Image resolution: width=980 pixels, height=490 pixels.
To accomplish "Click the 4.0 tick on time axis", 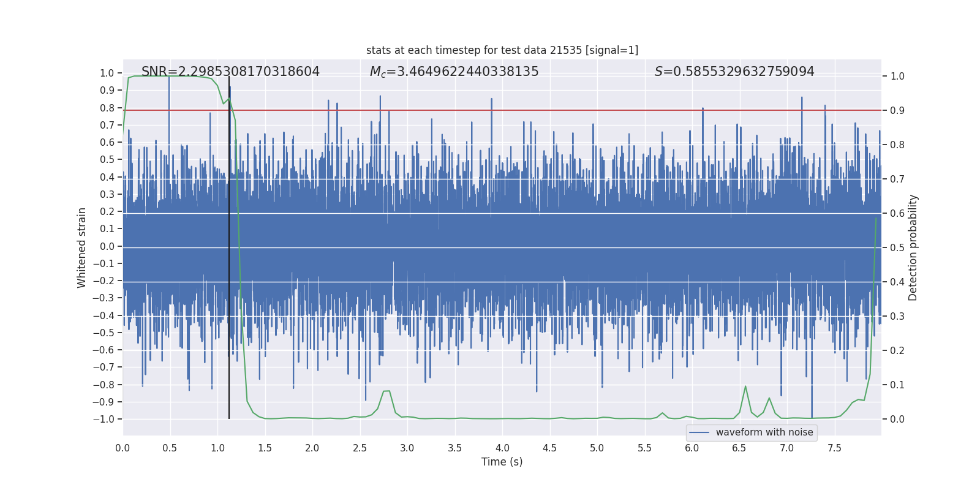I will point(502,448).
